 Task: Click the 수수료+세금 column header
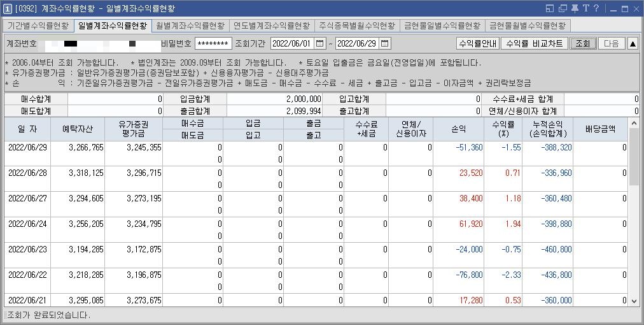367,129
